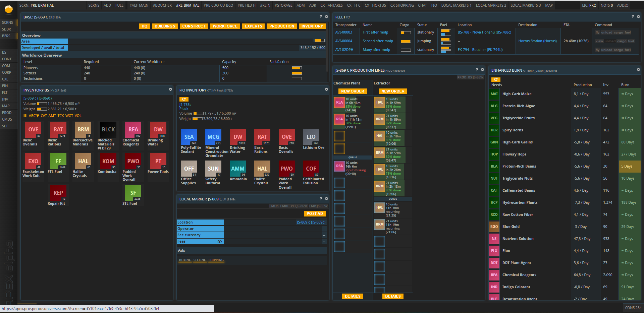This screenshot has height=313, width=644.
Task: Click gear icon in FIO INVENTORY panel
Action: [x=326, y=89]
